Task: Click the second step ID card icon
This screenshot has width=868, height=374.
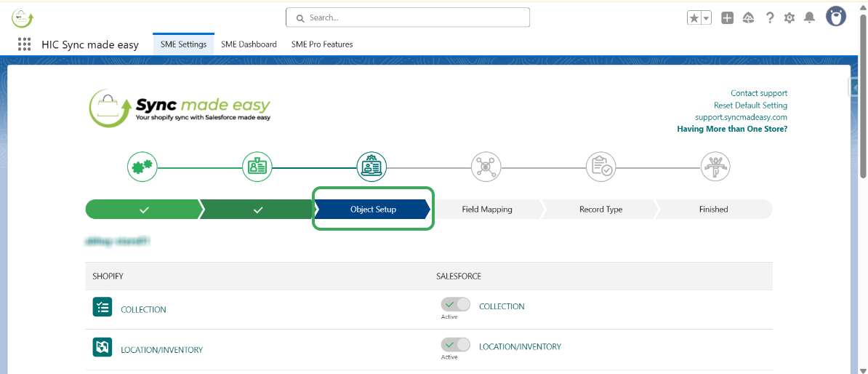Action: click(x=257, y=166)
